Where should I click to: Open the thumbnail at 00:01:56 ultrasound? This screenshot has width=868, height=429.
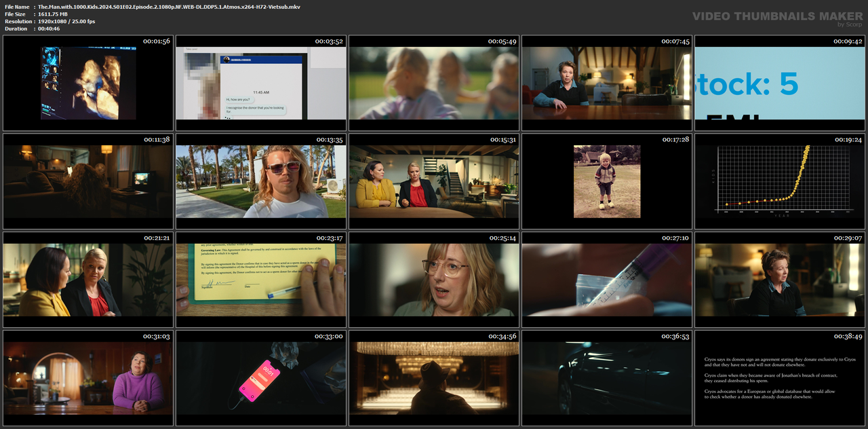click(x=87, y=83)
